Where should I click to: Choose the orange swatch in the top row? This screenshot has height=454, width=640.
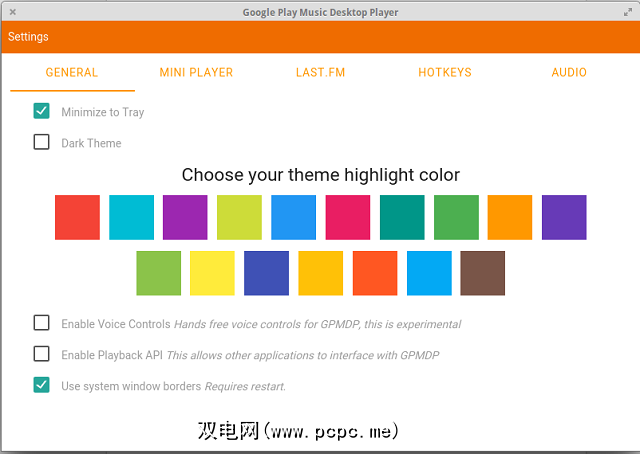510,217
